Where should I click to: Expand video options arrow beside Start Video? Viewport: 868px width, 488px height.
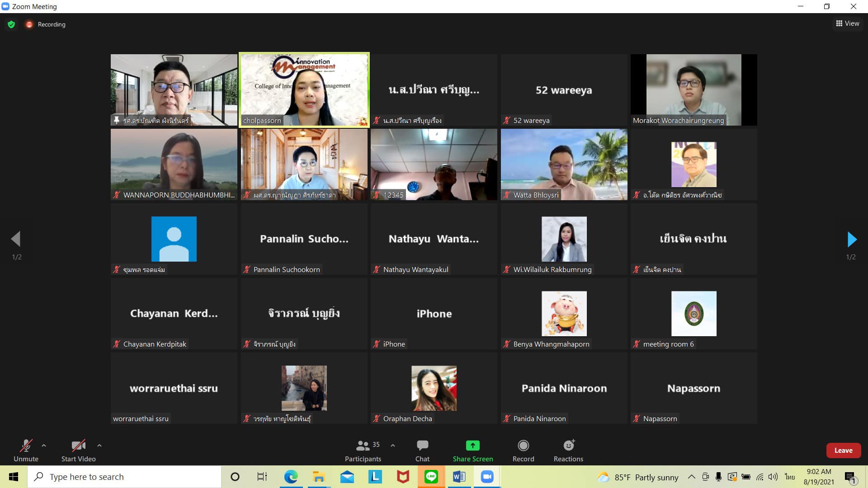coord(99,446)
